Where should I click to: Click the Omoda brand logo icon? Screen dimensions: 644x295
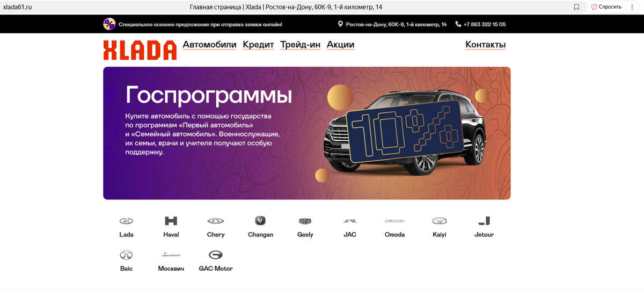[394, 221]
